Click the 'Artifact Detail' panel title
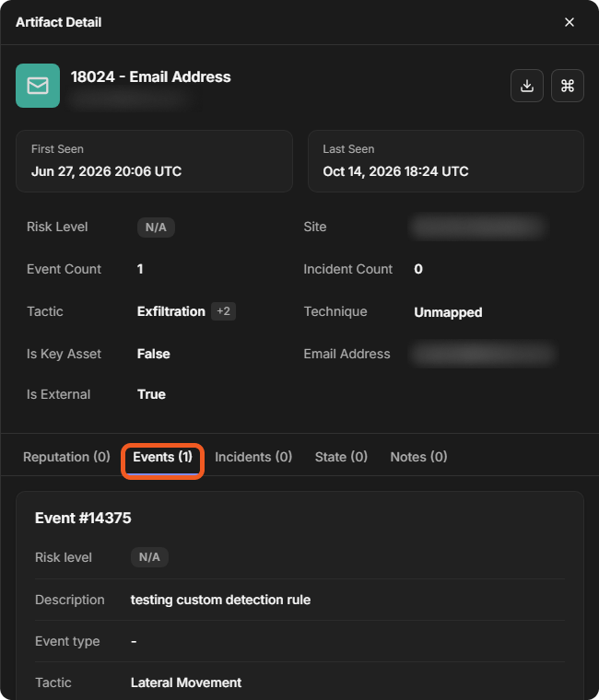The width and height of the screenshot is (599, 700). [58, 22]
